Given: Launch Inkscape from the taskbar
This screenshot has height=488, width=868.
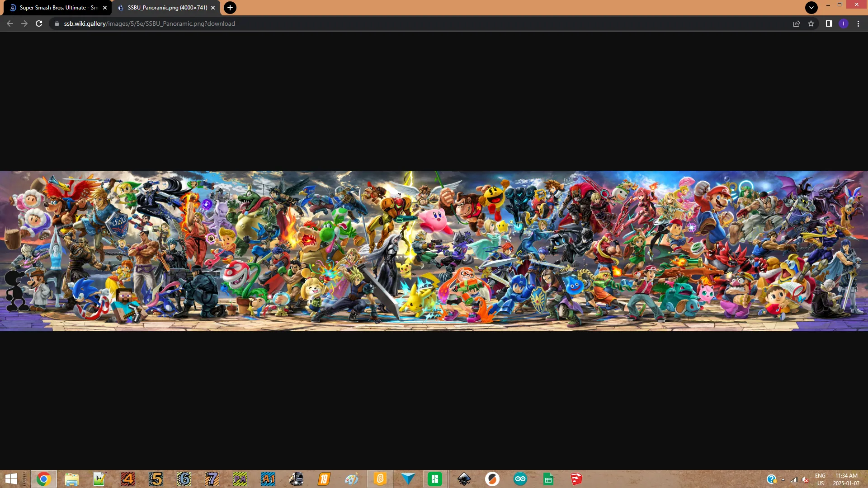Looking at the screenshot, I should pos(464,479).
